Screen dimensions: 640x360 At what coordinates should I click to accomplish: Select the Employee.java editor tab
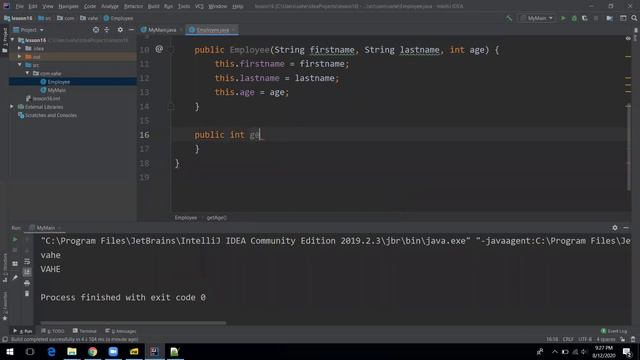[x=211, y=30]
